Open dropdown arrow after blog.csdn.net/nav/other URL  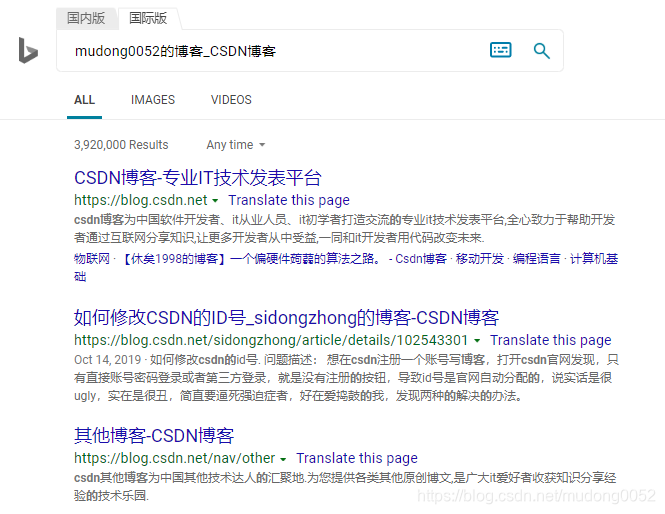tap(283, 459)
